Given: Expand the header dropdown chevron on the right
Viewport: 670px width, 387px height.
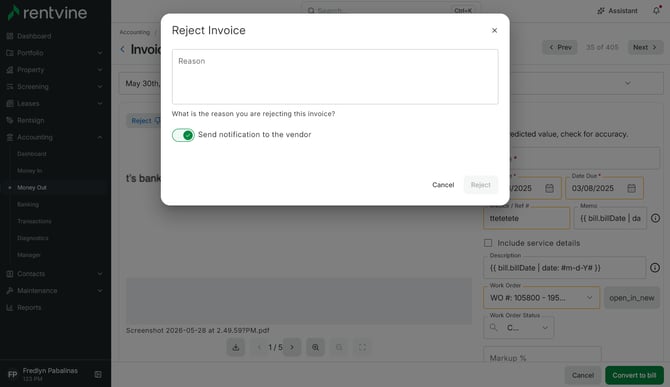Looking at the screenshot, I should (628, 83).
